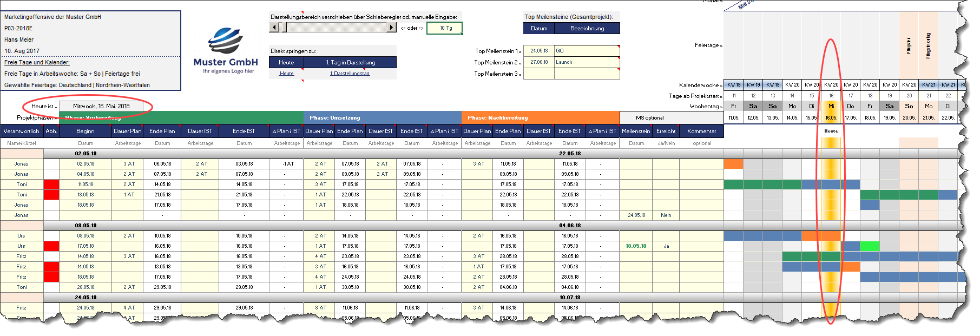Viewport: 980px width, 336px height.
Task: Click the 'MS optional' header
Action: (672, 117)
